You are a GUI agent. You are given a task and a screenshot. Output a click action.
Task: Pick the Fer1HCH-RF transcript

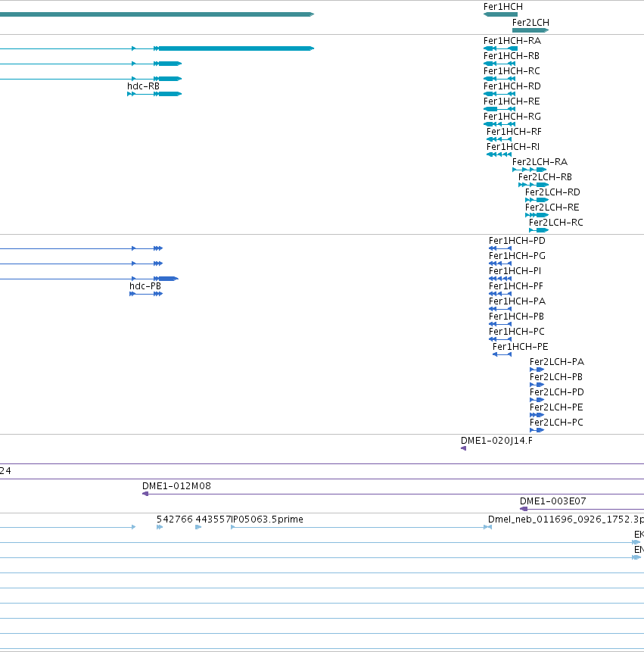click(x=499, y=139)
